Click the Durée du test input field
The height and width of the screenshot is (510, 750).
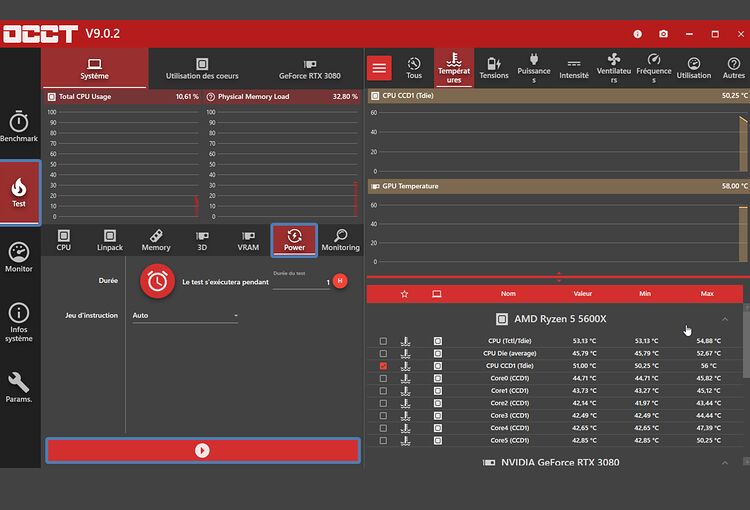[x=301, y=282]
